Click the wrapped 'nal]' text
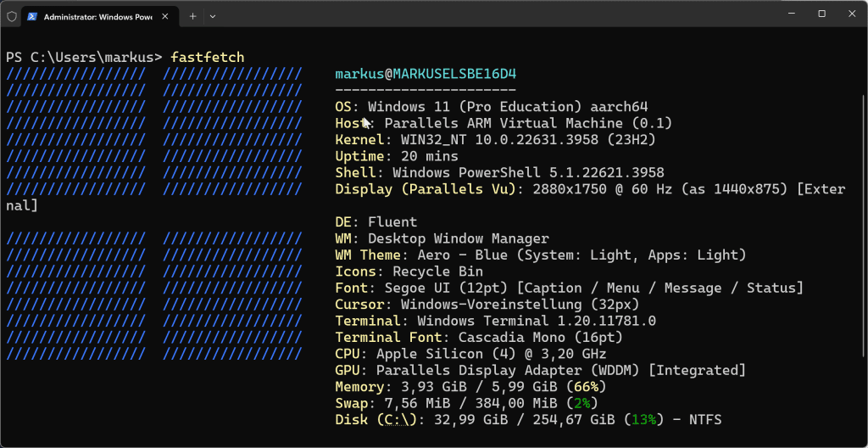Image resolution: width=868 pixels, height=448 pixels. click(22, 205)
